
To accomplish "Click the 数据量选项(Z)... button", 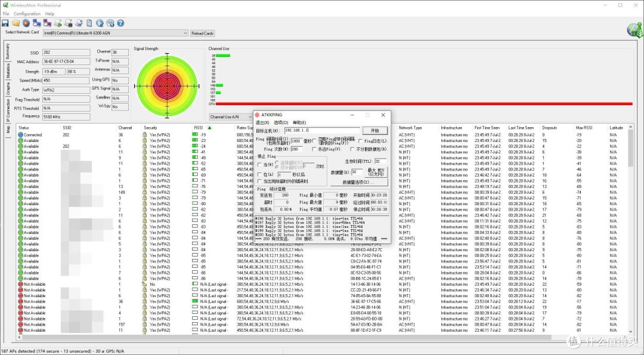I will coord(358,182).
